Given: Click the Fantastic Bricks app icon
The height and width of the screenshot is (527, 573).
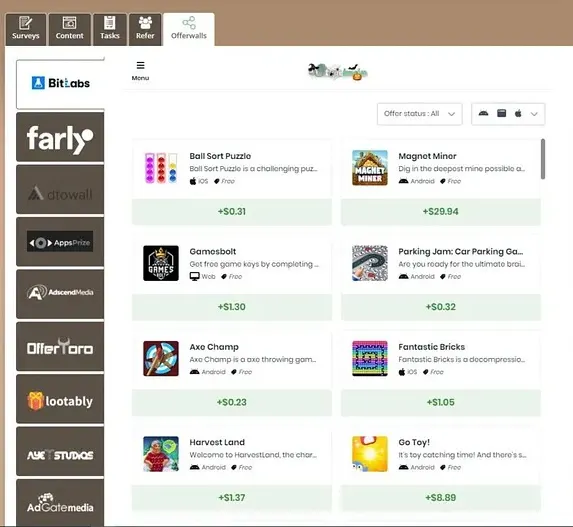Looking at the screenshot, I should (370, 359).
